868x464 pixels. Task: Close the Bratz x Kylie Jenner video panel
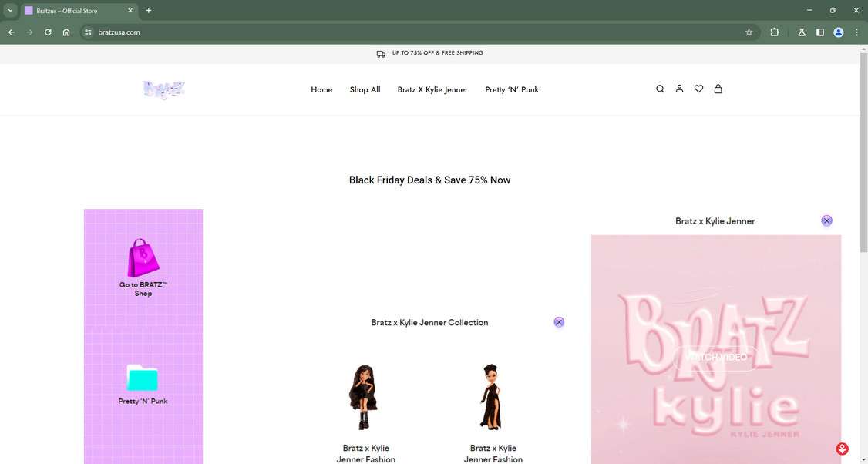tap(826, 221)
